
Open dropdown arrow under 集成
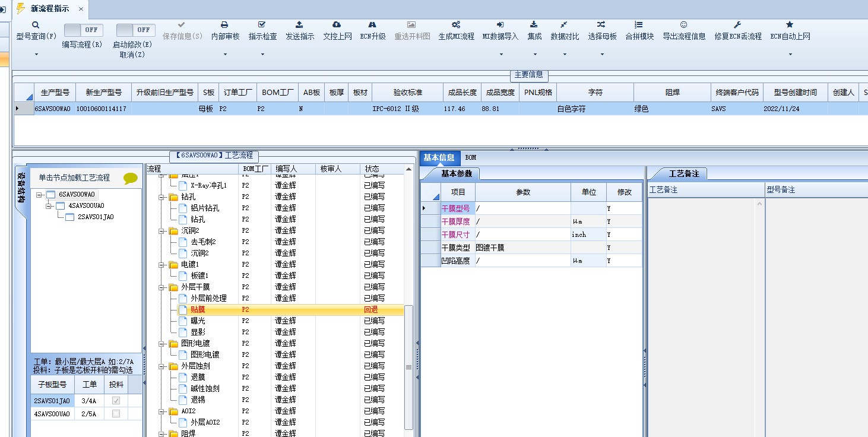pos(534,55)
